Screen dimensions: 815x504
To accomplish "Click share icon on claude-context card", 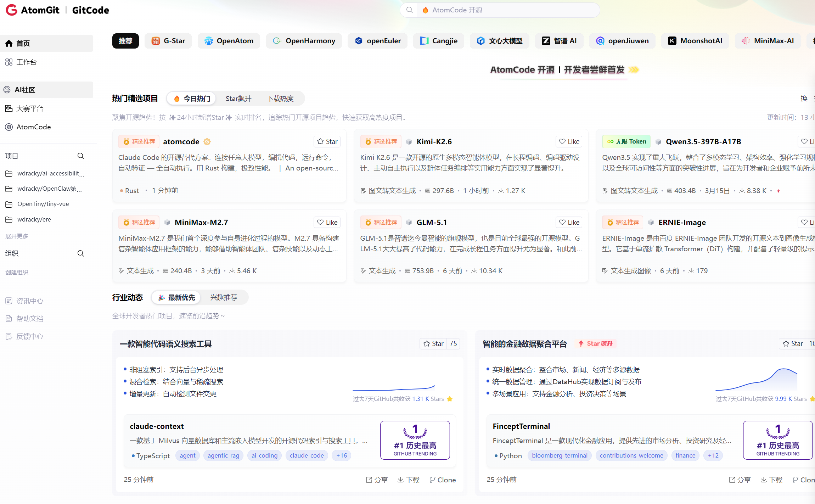I will pos(369,480).
